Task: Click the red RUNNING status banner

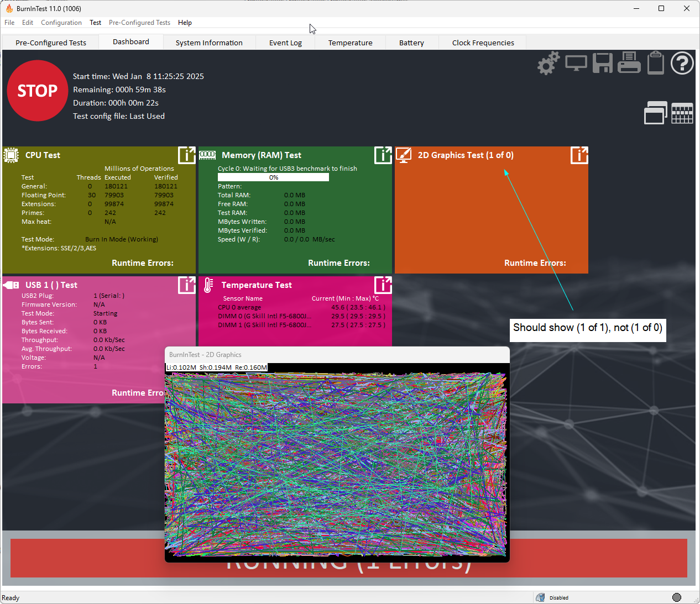Action: tap(349, 558)
